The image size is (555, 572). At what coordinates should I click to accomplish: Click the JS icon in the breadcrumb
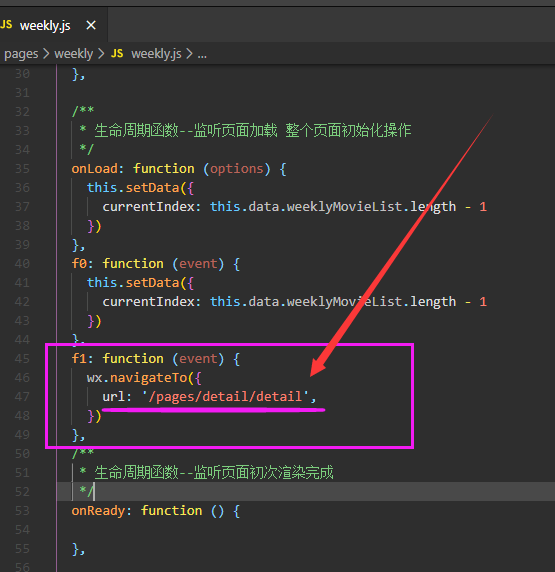[x=117, y=54]
